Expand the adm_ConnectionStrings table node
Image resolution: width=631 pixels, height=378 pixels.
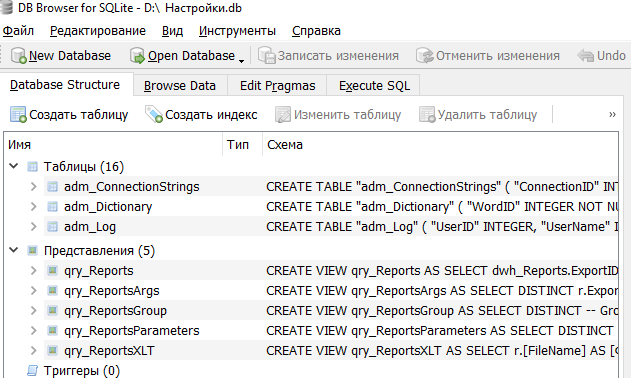coord(34,186)
